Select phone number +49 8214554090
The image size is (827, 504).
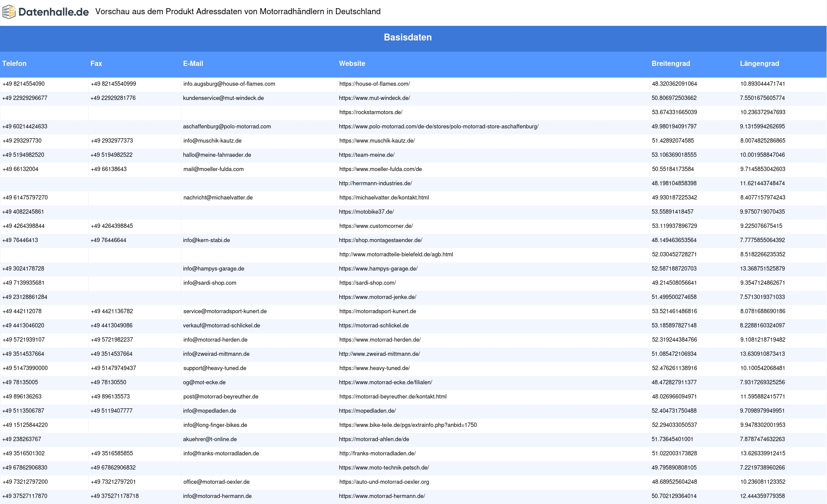[24, 84]
